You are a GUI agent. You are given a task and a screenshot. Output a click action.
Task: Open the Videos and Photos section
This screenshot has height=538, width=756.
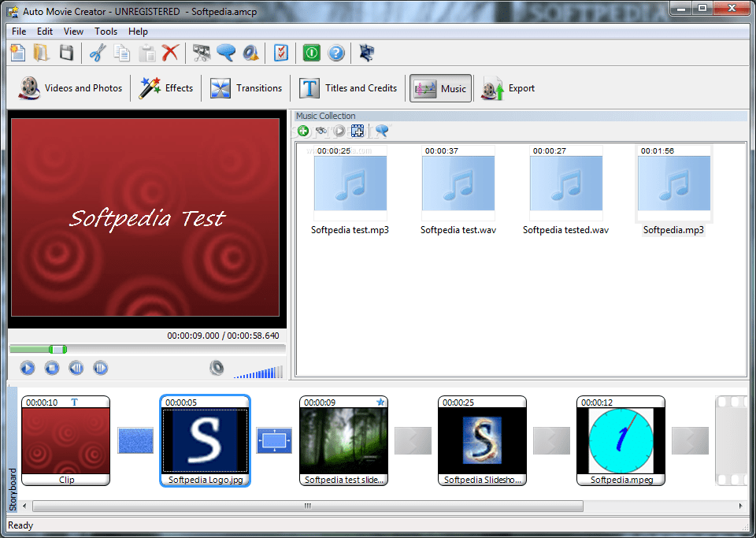tap(69, 87)
